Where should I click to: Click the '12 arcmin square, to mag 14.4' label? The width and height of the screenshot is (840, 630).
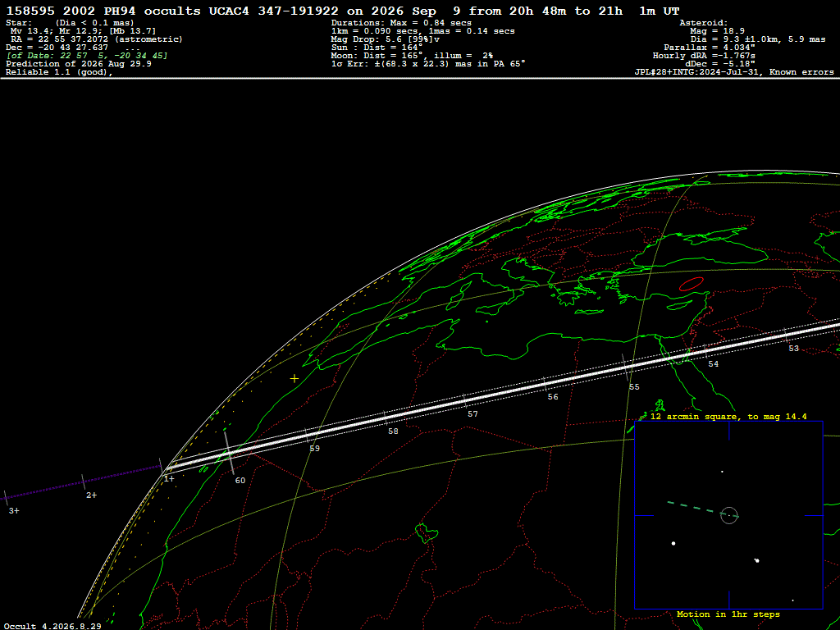point(728,416)
